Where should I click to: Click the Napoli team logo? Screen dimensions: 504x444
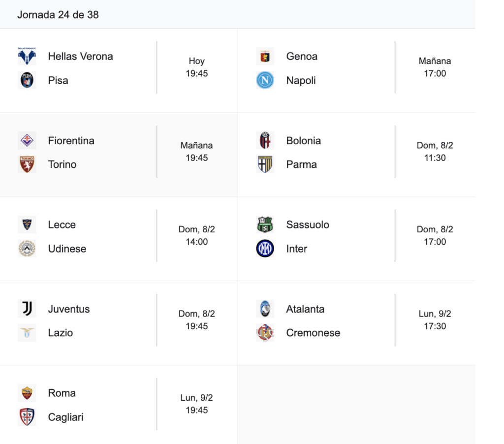click(x=265, y=80)
